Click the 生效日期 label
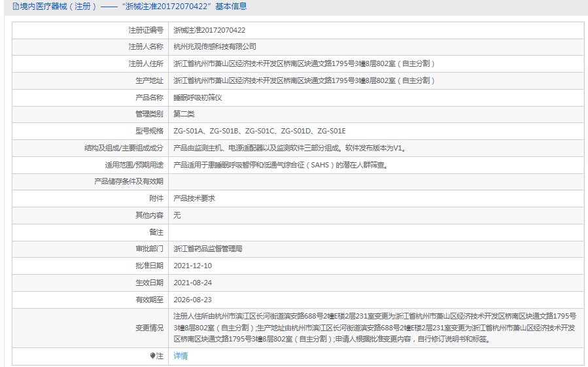This screenshot has width=588, height=367. click(149, 283)
